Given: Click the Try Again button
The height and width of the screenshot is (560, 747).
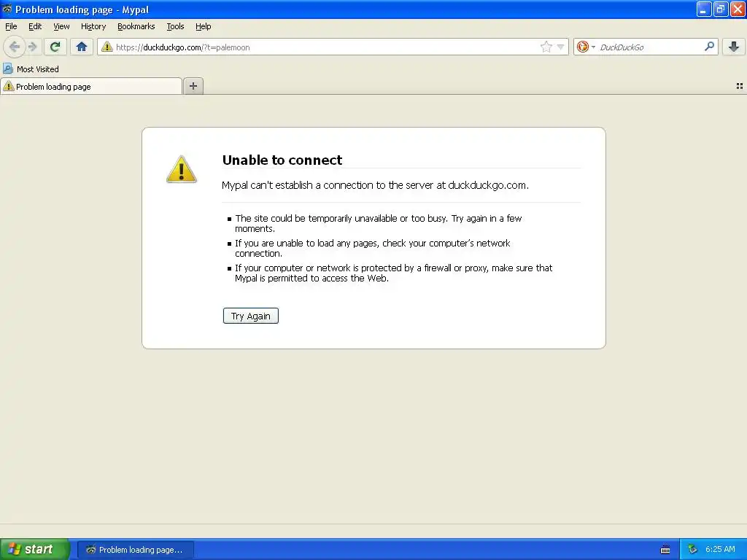Looking at the screenshot, I should coord(251,316).
